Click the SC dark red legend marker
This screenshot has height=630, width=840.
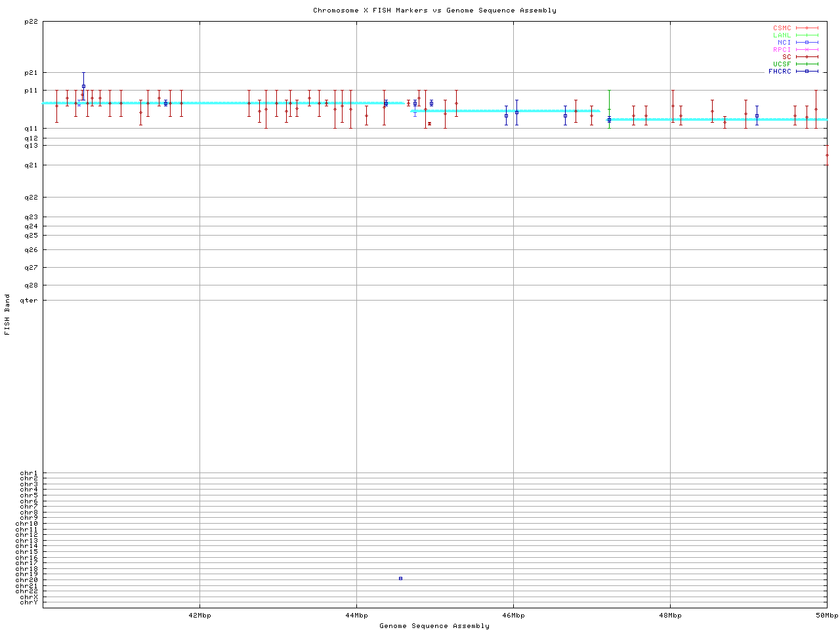(x=807, y=57)
